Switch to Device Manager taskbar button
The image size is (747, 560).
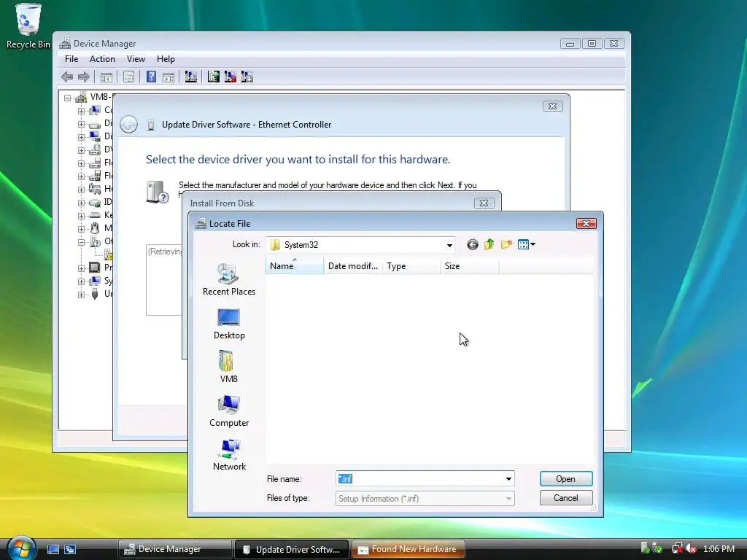(x=174, y=550)
